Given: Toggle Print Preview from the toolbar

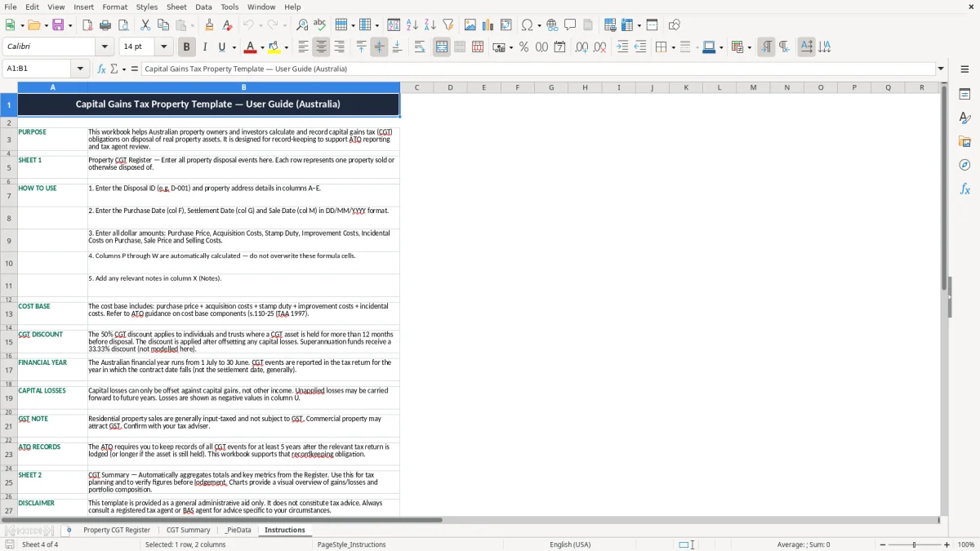Looking at the screenshot, I should [123, 25].
